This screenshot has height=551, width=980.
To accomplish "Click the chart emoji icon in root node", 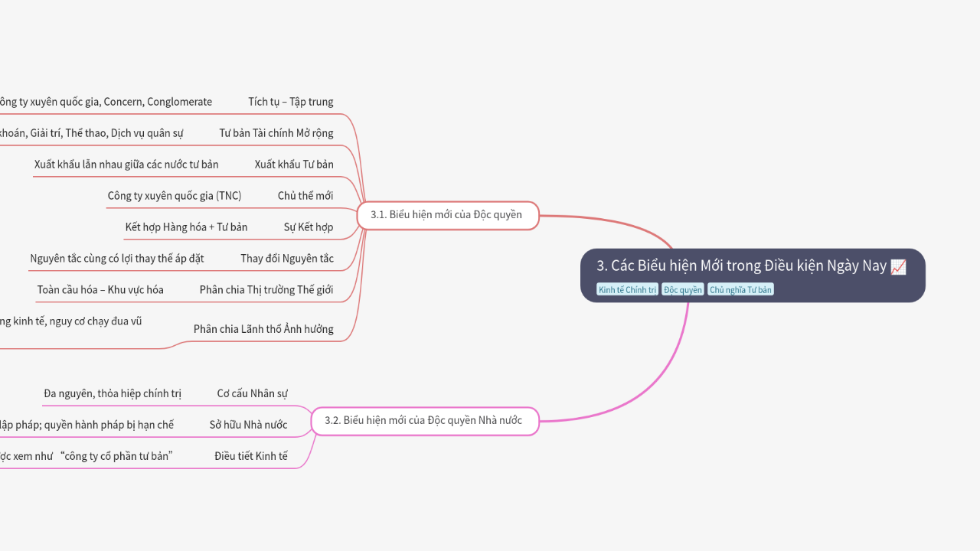I will [898, 266].
